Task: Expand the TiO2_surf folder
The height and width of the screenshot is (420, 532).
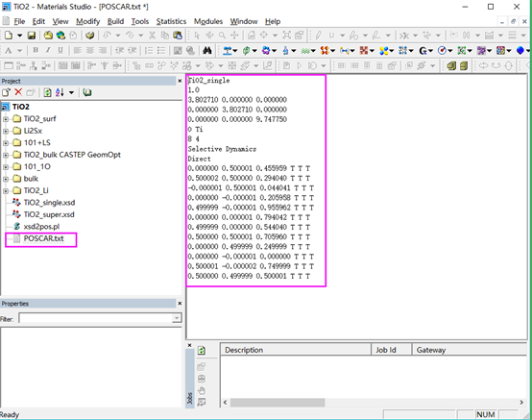Action: 6,119
